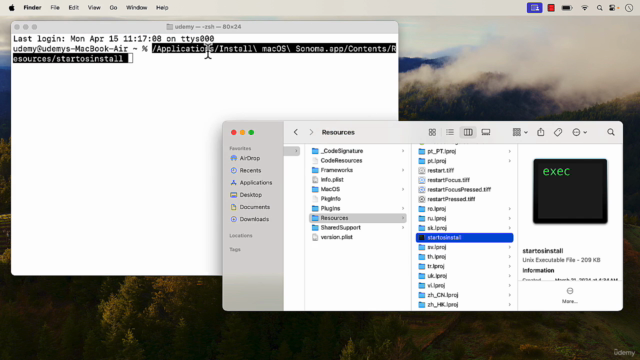Viewport: 640px width, 360px height.
Task: Switch Finder to list view
Action: 450,132
